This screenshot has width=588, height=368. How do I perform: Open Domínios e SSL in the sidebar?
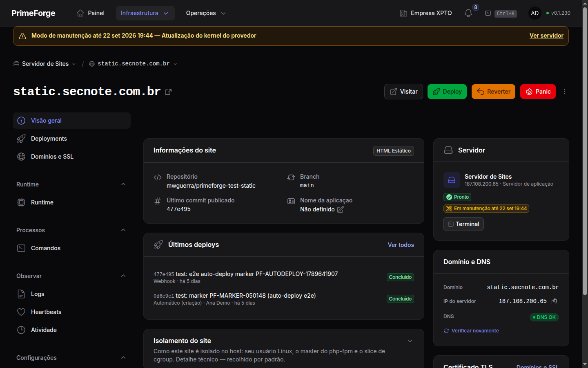(x=72, y=157)
